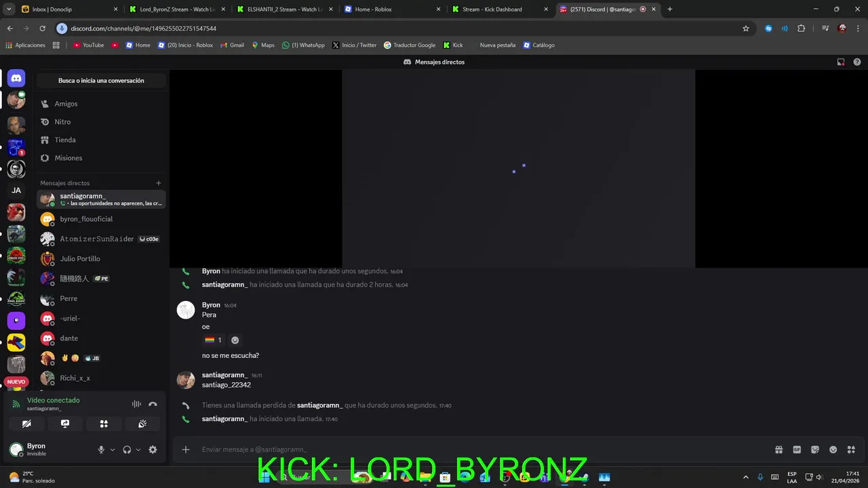Open DM with dante

(x=101, y=338)
